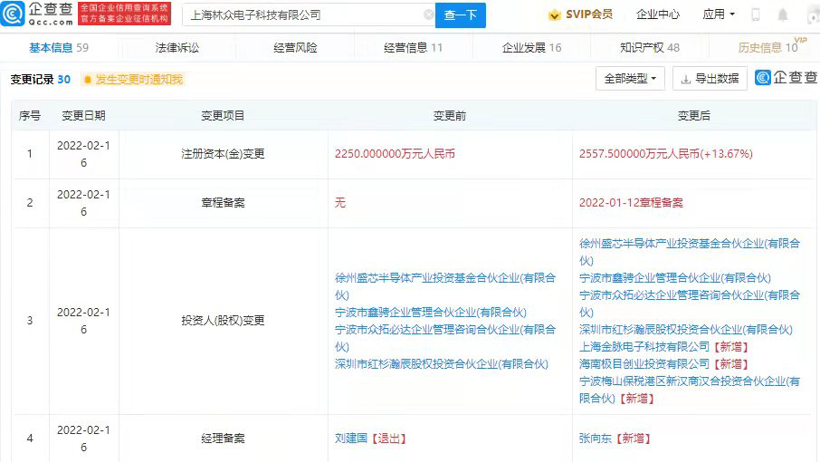
Task: Open 徐州盛芯半导体产业投资基金 link in 变更后
Action: (x=689, y=251)
